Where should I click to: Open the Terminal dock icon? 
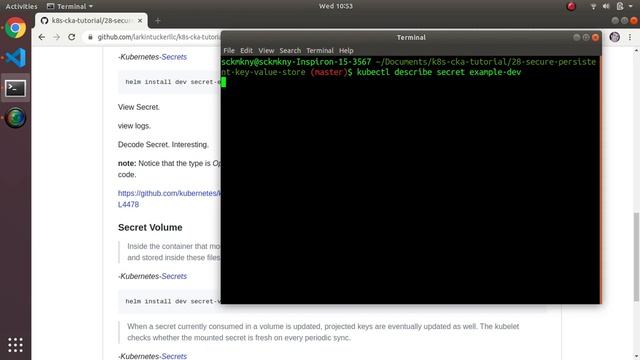pos(16,88)
